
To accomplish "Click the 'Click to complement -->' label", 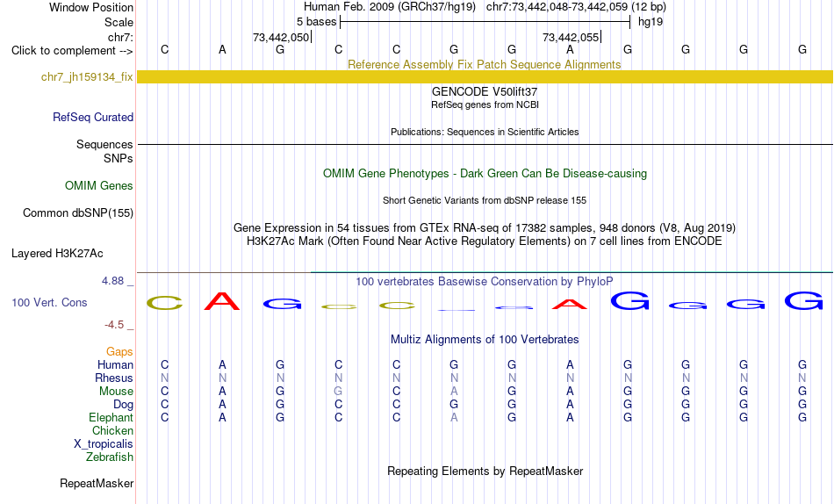I will tap(72, 51).
